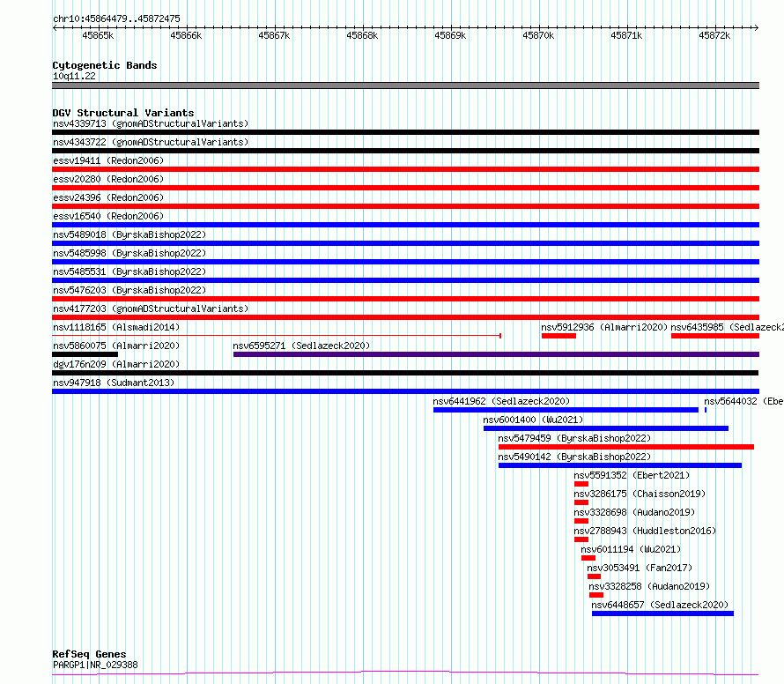The height and width of the screenshot is (684, 784).
Task: Open essv19411 (Redon2006) variant
Action: pyautogui.click(x=108, y=160)
